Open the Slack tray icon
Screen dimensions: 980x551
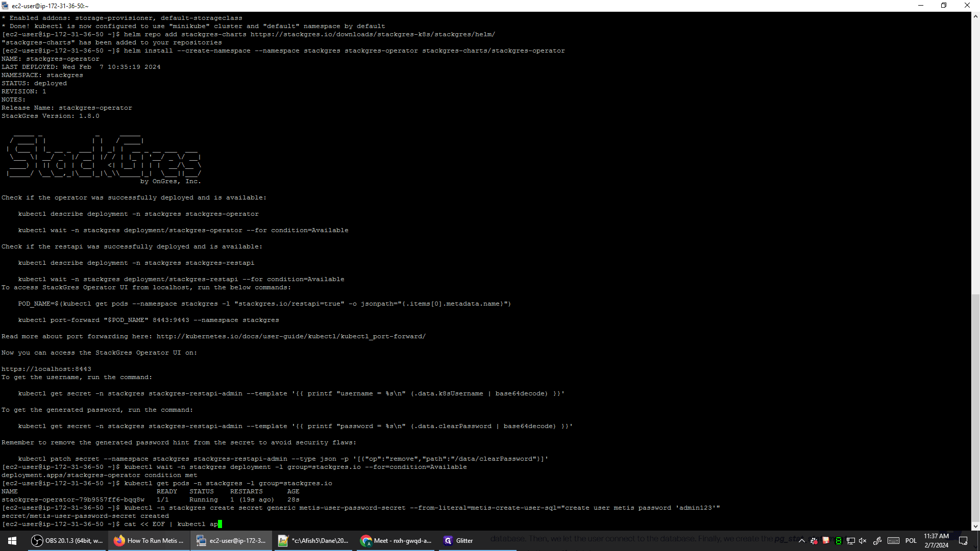coord(814,541)
